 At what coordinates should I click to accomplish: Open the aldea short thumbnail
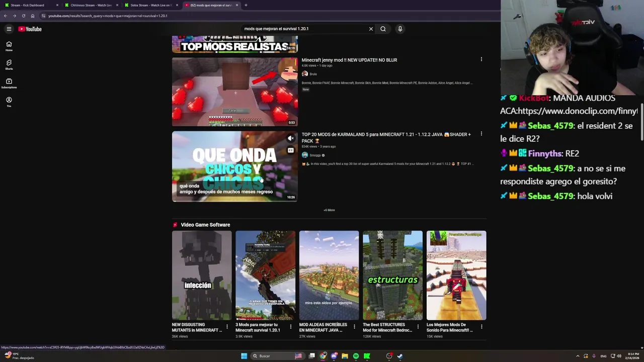[x=329, y=275]
